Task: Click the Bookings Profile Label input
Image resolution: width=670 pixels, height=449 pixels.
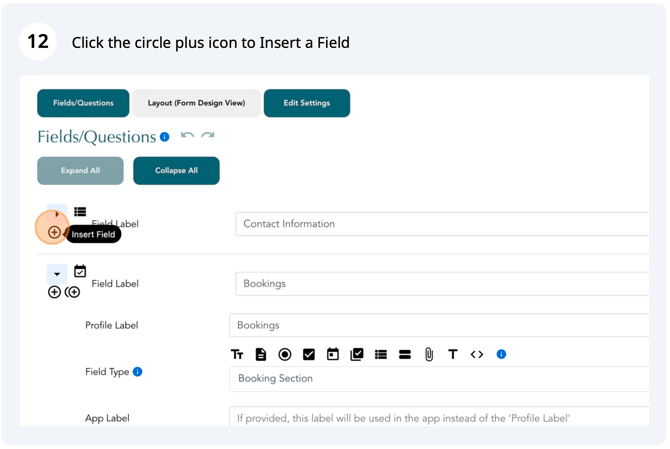Action: coord(439,326)
